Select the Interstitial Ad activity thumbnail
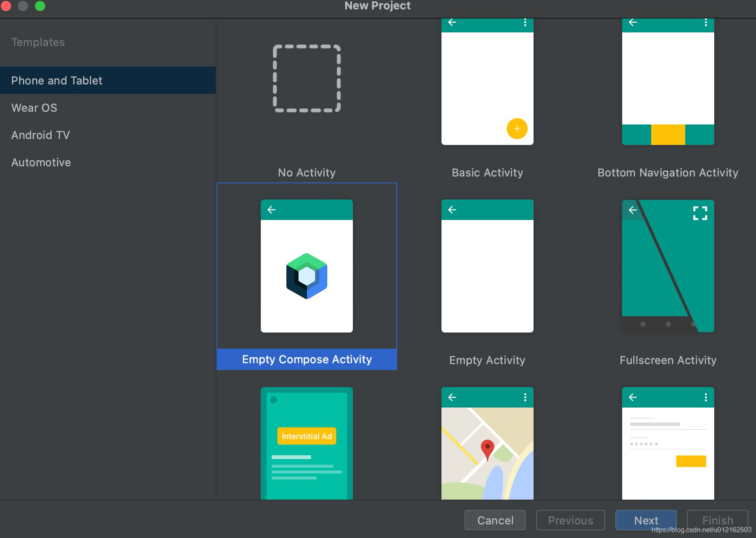Image resolution: width=756 pixels, height=538 pixels. [307, 443]
